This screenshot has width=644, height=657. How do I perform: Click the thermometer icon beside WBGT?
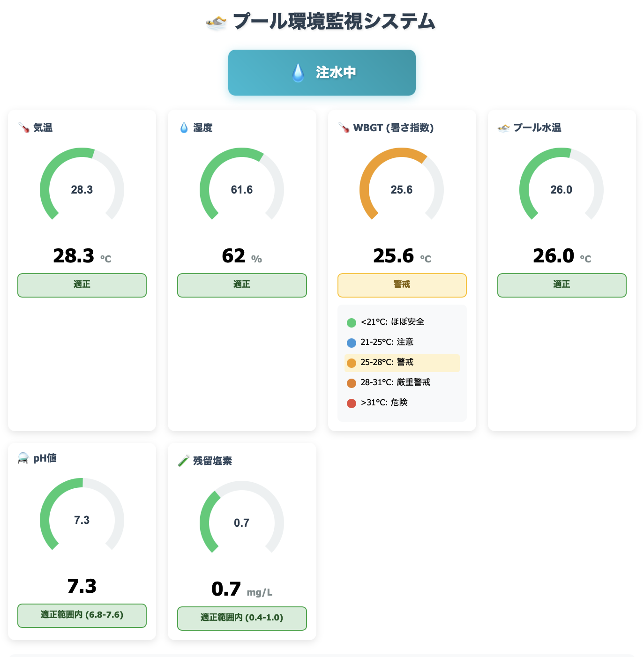(x=344, y=127)
